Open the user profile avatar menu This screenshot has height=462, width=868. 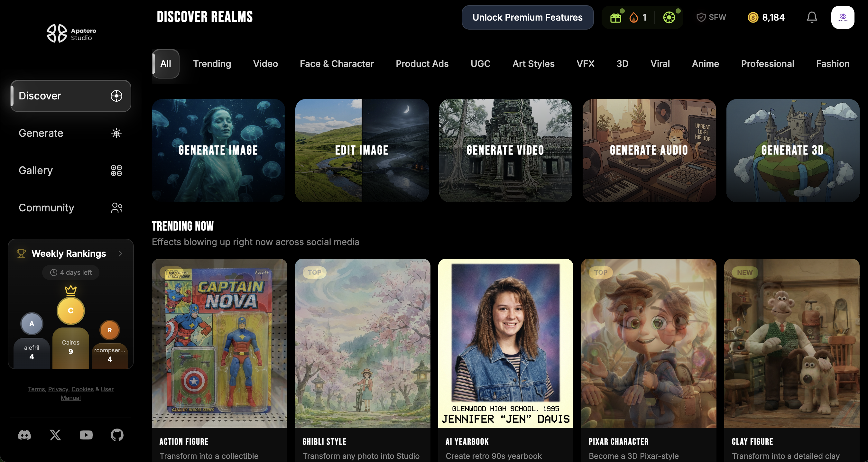(842, 17)
